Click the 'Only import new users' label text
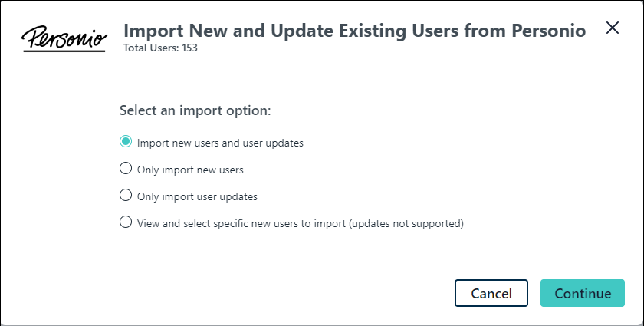This screenshot has width=644, height=326. point(190,170)
